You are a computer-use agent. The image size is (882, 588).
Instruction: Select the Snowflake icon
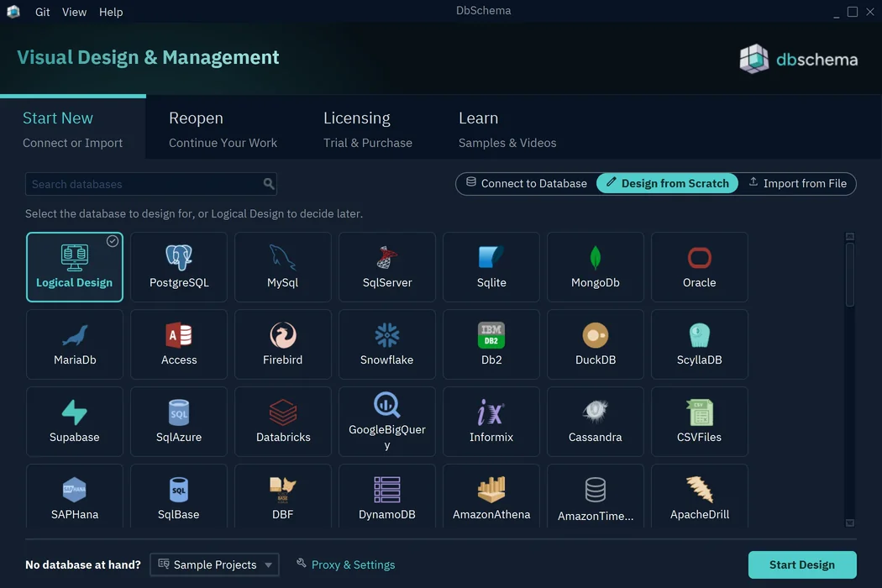387,335
